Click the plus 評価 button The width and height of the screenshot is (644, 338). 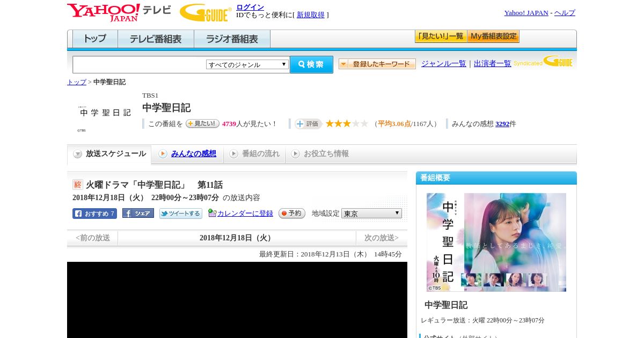coord(308,124)
